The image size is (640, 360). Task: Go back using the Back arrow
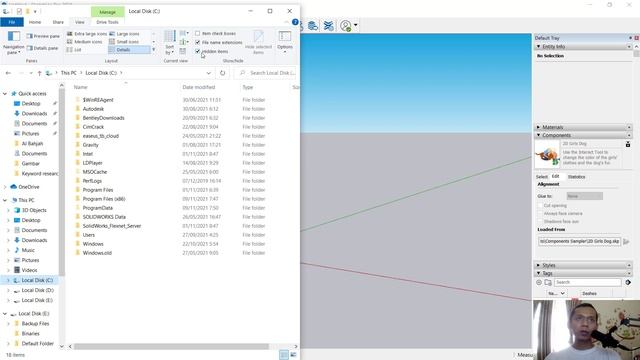[8, 73]
